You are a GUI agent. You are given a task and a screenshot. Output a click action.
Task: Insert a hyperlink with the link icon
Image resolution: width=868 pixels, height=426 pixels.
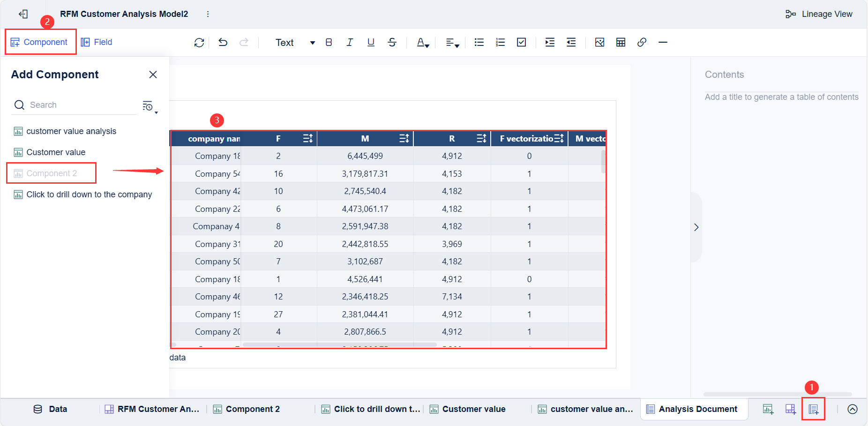pyautogui.click(x=642, y=42)
